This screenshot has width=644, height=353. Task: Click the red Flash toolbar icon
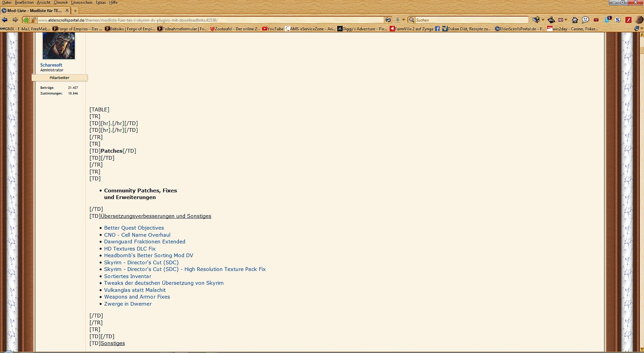click(629, 20)
